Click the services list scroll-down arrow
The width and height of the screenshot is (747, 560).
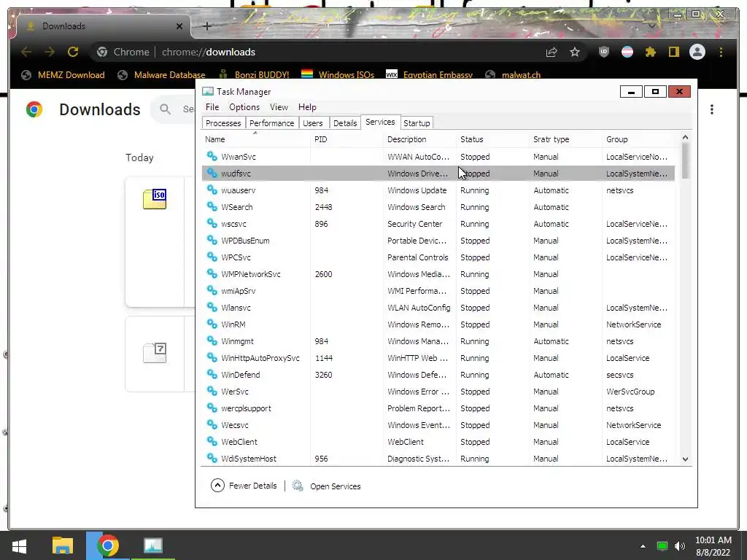tap(685, 459)
